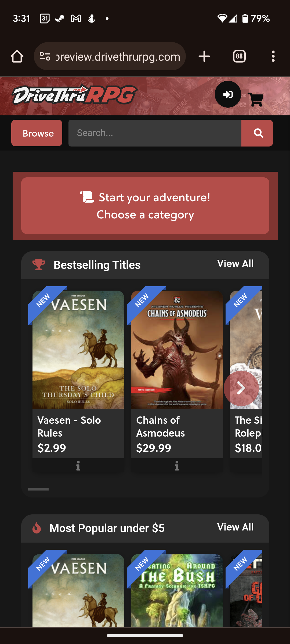Tap the address bar URL

pos(118,56)
